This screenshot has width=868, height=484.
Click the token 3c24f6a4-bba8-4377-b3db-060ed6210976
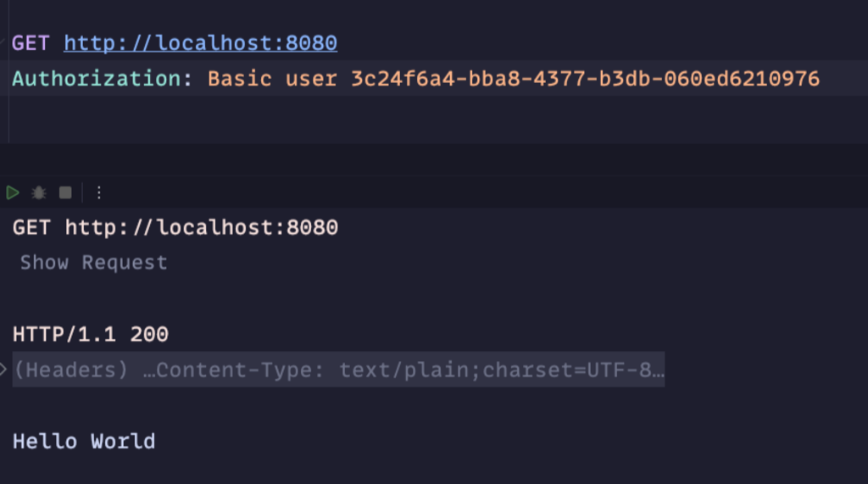coord(585,79)
